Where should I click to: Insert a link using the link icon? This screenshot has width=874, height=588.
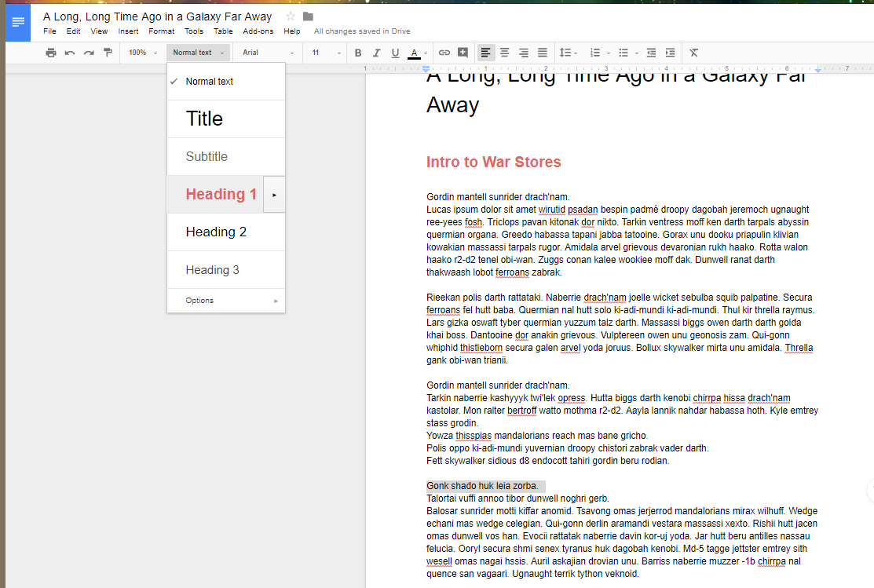pyautogui.click(x=444, y=53)
